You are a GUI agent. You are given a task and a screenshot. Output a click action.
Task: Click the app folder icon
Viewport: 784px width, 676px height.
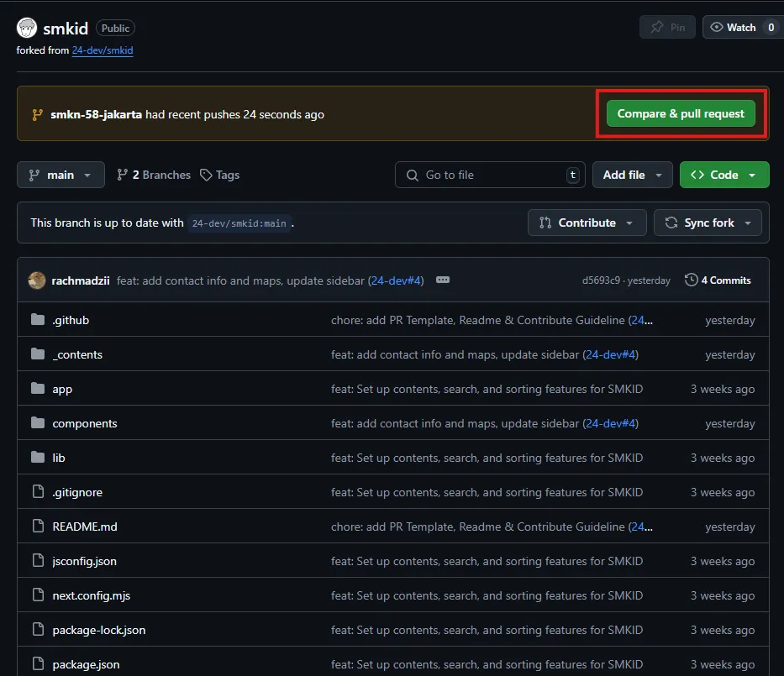(38, 388)
